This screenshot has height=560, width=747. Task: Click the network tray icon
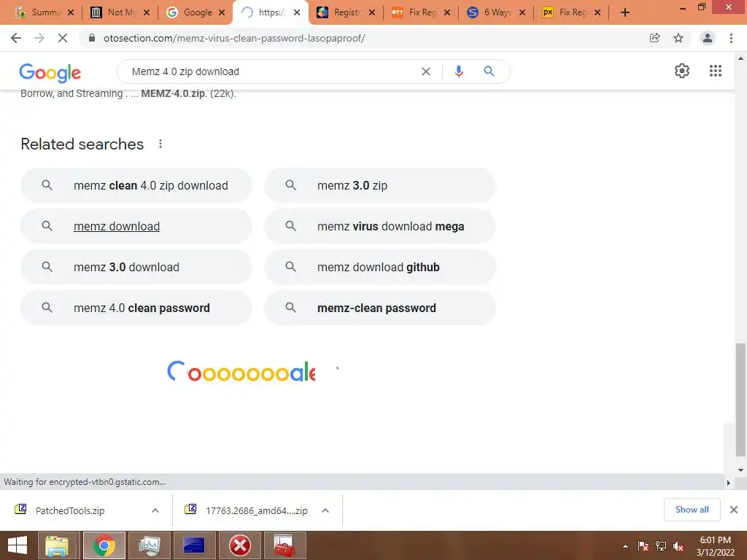point(661,546)
